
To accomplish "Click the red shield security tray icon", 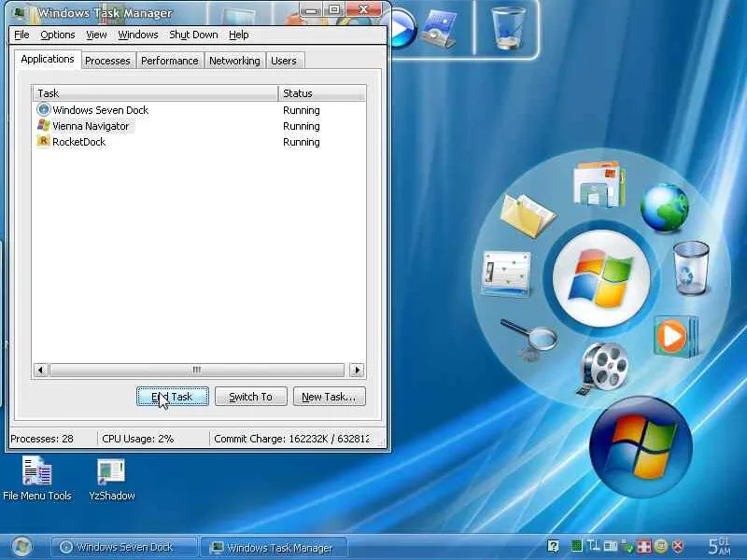I will (678, 546).
